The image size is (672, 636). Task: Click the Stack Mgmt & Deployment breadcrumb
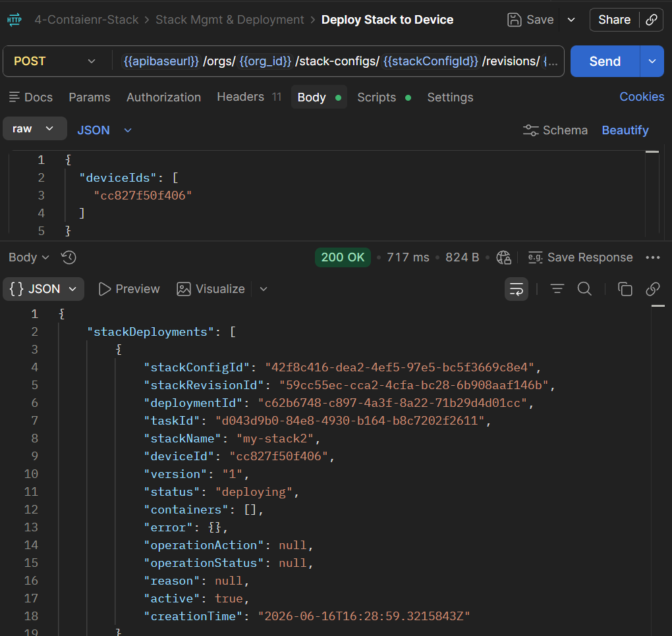(230, 20)
